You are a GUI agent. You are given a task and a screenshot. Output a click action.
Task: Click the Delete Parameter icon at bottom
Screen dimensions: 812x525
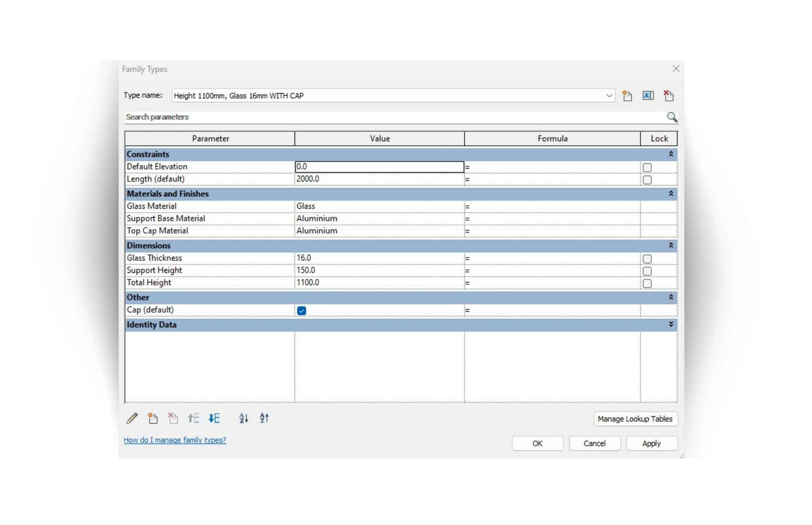point(173,418)
